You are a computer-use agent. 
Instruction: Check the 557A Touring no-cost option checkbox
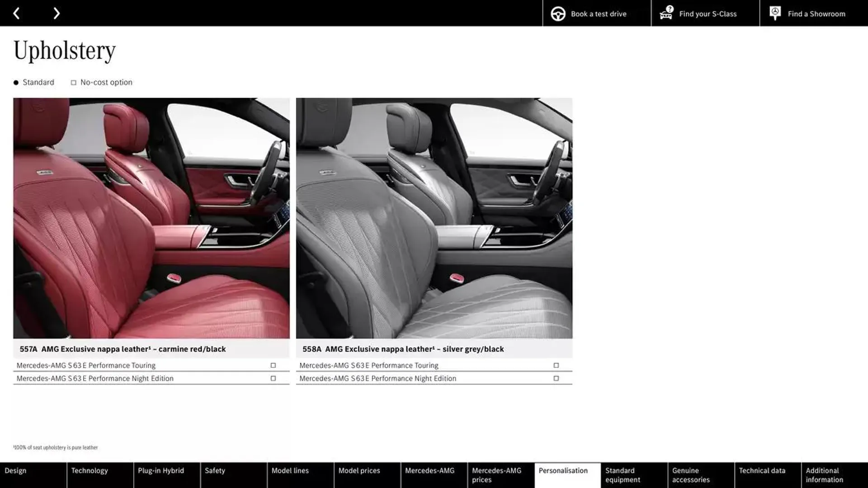pyautogui.click(x=273, y=365)
